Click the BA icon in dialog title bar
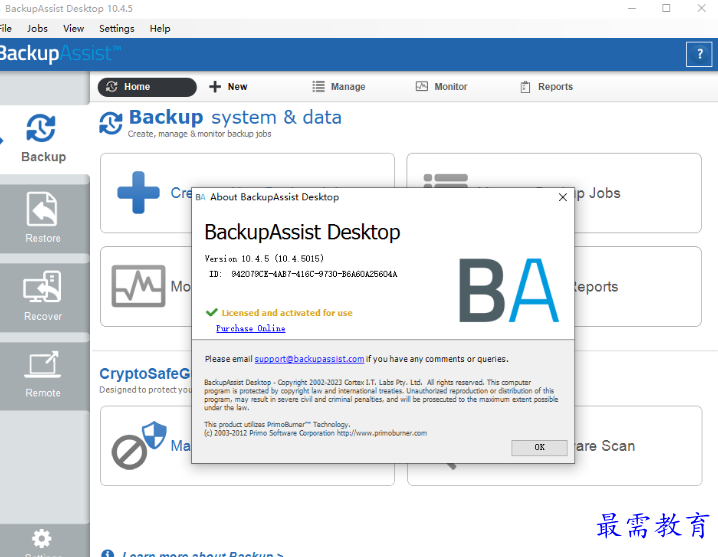Viewport: 718px width, 557px height. [201, 197]
